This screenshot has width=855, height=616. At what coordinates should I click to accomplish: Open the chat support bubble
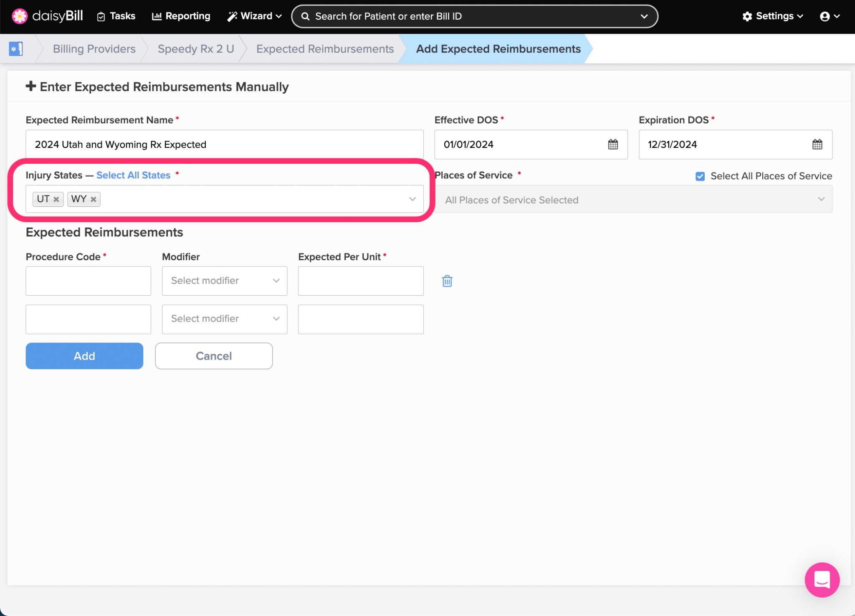pos(822,580)
